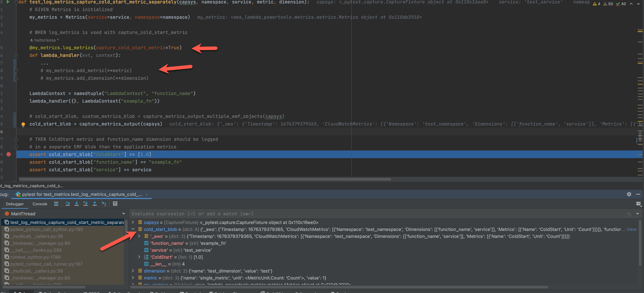Switch to the Console tab
This screenshot has height=293, width=644.
(40, 204)
